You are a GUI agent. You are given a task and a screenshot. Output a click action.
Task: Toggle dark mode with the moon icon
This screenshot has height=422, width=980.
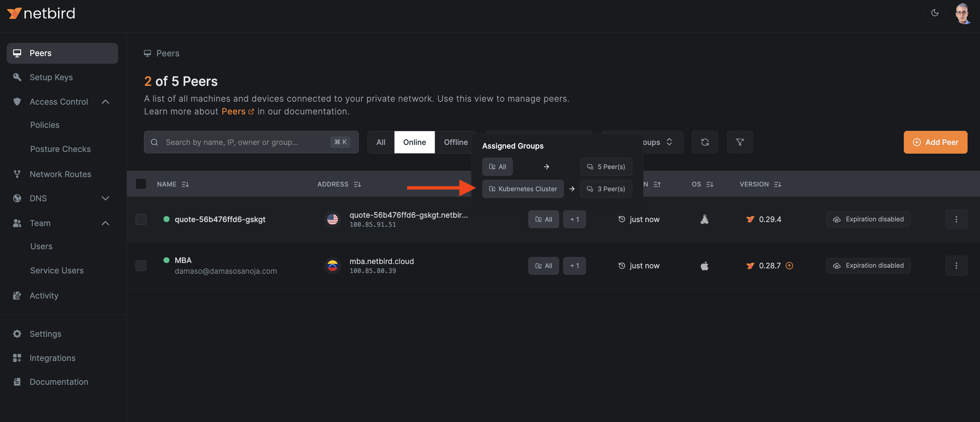pos(935,12)
